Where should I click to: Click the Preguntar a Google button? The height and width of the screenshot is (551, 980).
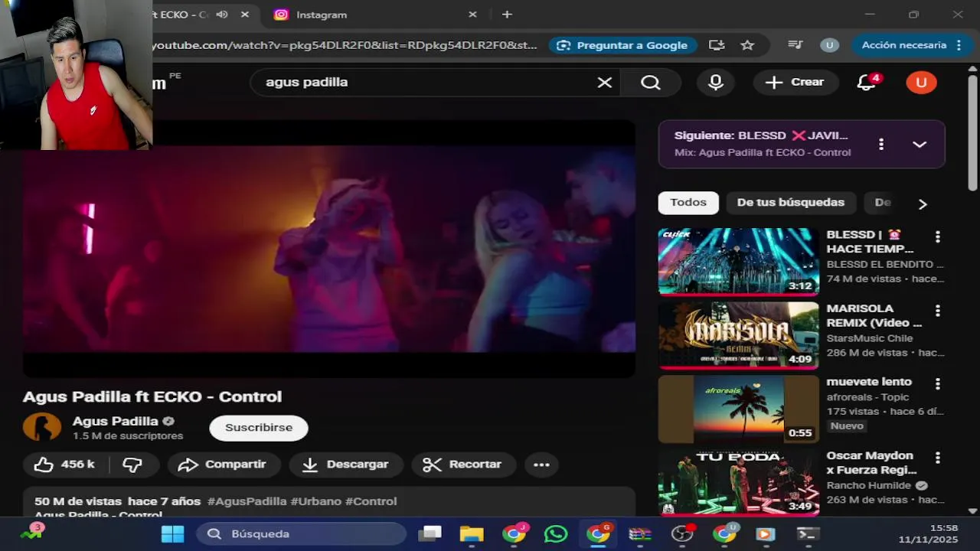pos(622,45)
